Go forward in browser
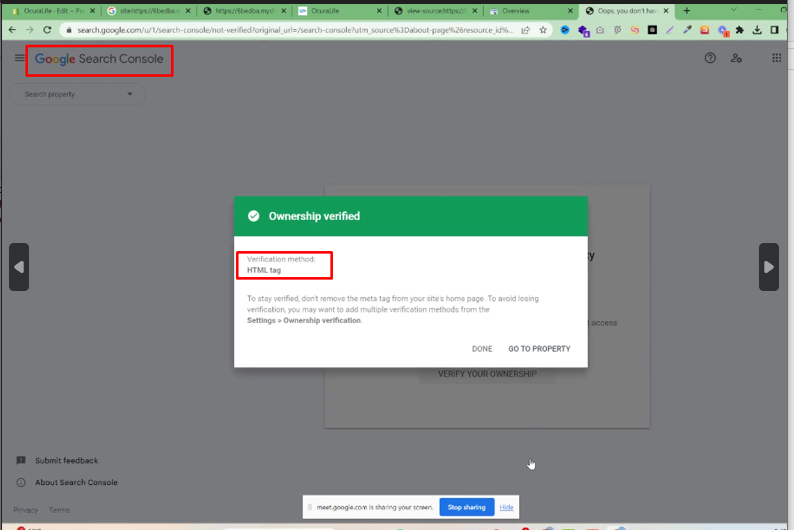This screenshot has width=794, height=530. click(x=30, y=30)
